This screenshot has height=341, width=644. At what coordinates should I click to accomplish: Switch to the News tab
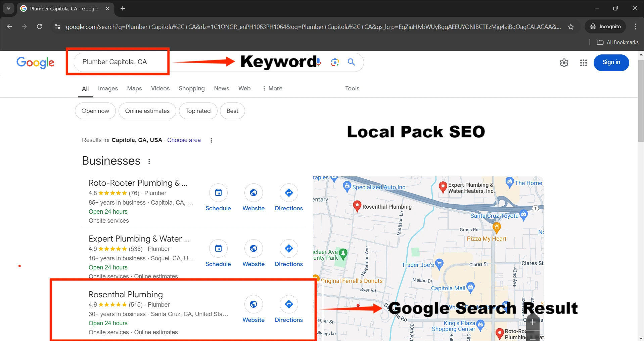pyautogui.click(x=222, y=88)
